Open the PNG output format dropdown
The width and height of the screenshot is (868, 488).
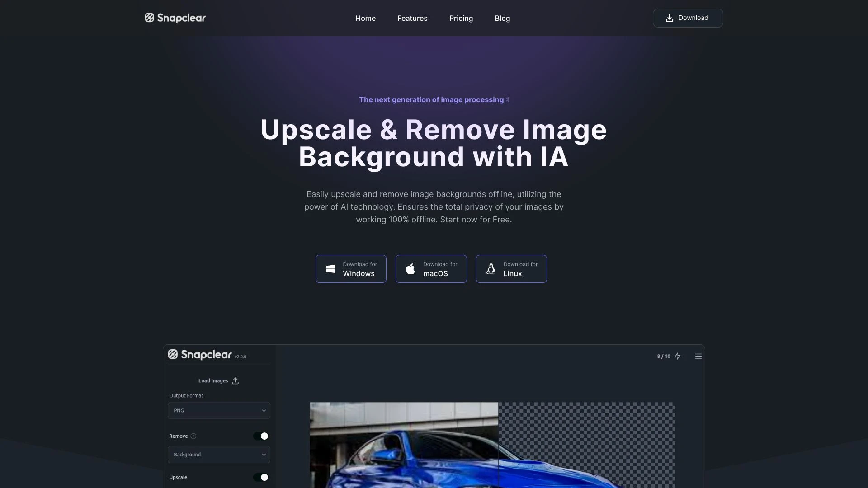[219, 411]
